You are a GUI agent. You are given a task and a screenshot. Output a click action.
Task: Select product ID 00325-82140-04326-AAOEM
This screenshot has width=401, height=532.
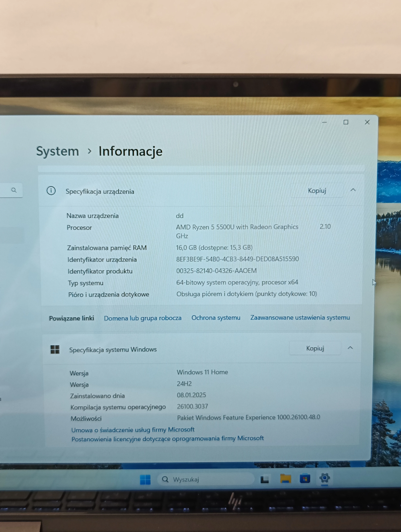pos(216,271)
